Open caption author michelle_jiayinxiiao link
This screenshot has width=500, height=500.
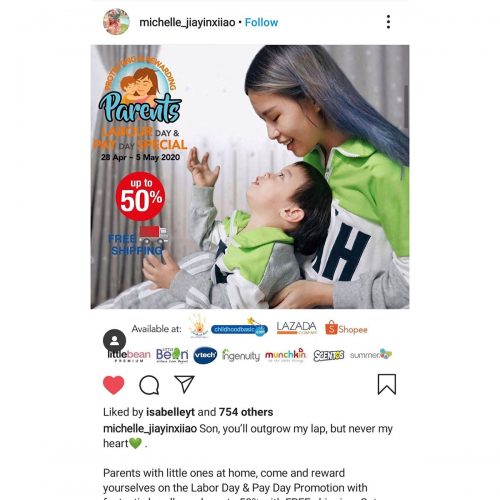(x=150, y=429)
